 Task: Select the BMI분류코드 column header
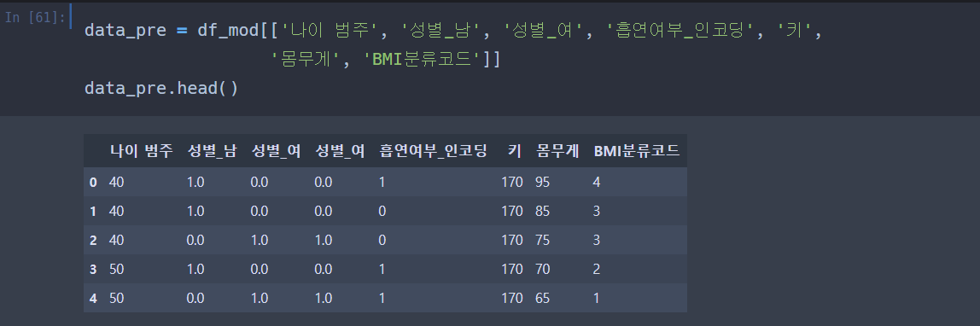(x=637, y=151)
